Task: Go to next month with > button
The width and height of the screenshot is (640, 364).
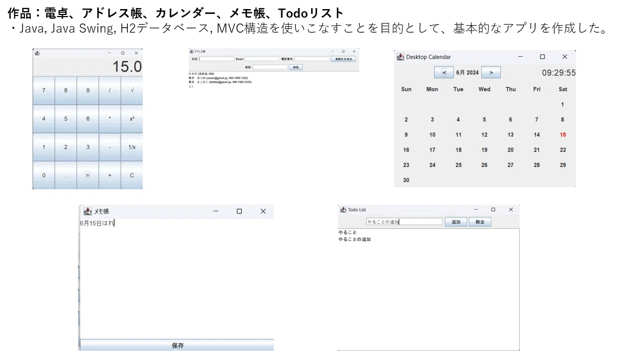Action: (x=491, y=72)
